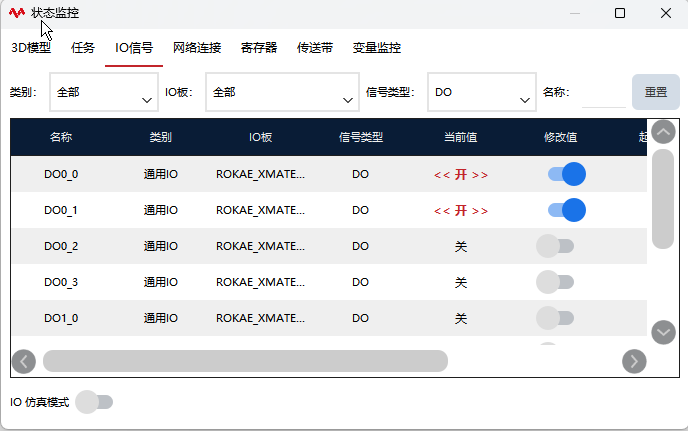This screenshot has width=688, height=431.
Task: Close the 状态监控 window
Action: click(x=666, y=13)
